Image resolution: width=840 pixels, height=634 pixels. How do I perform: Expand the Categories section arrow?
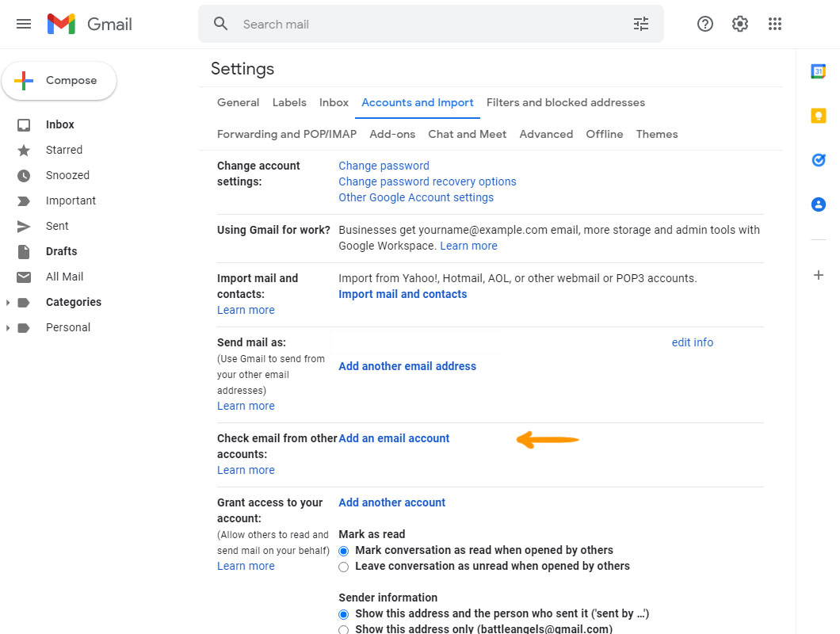(7, 302)
